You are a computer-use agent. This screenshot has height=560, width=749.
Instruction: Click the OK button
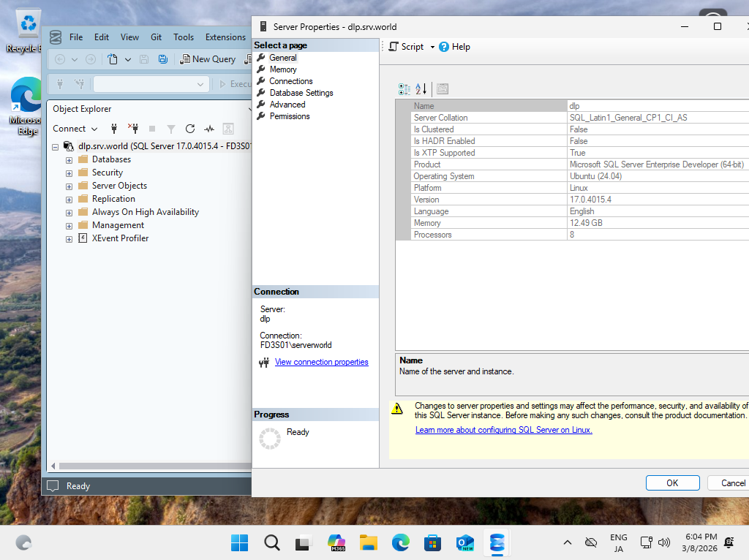click(673, 483)
